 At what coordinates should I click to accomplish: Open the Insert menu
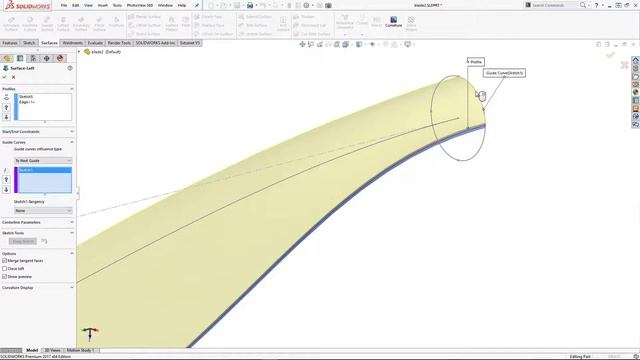click(x=103, y=5)
